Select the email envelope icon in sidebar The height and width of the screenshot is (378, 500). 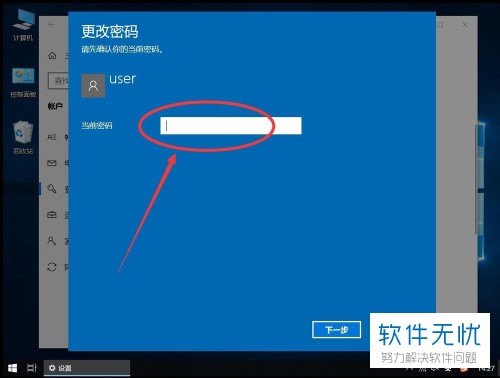[52, 163]
